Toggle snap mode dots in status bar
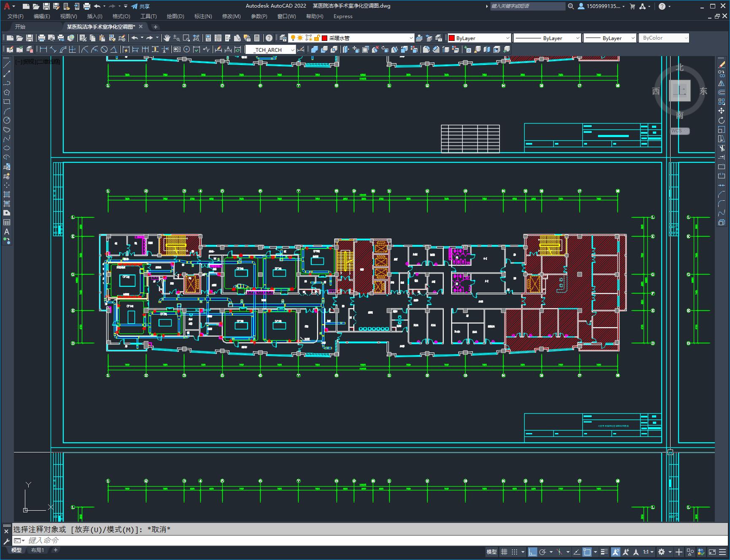 (514, 552)
